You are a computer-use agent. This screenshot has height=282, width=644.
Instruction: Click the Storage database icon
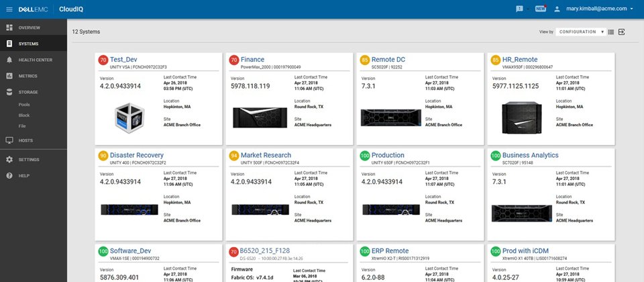tap(9, 92)
